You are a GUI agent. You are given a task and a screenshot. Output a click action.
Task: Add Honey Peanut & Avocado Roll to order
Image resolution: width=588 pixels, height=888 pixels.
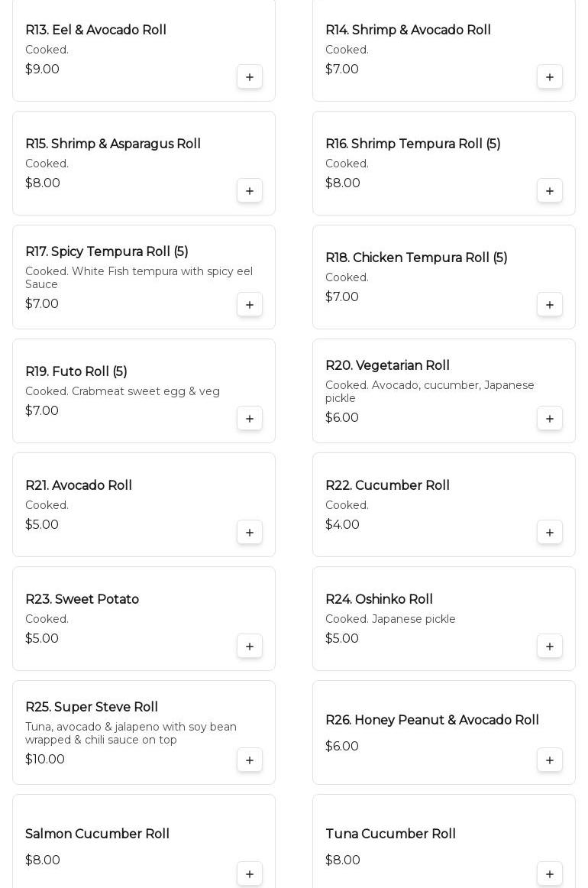click(550, 760)
